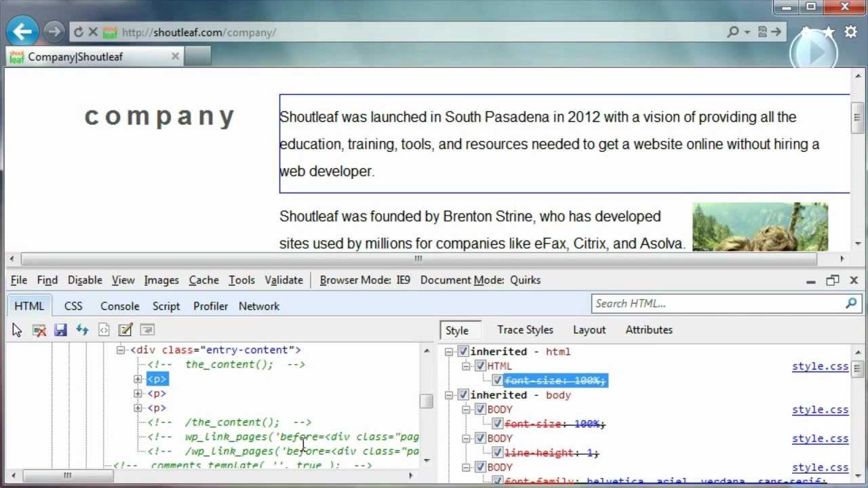This screenshot has height=488, width=868.
Task: Switch to Trace Styles tab
Action: tap(525, 330)
